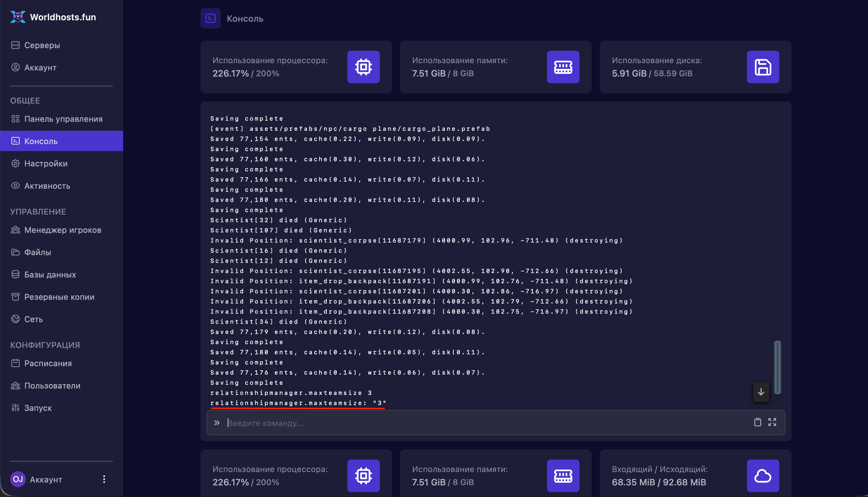Click the OJ account avatar
Viewport: 868px width, 497px height.
[18, 479]
